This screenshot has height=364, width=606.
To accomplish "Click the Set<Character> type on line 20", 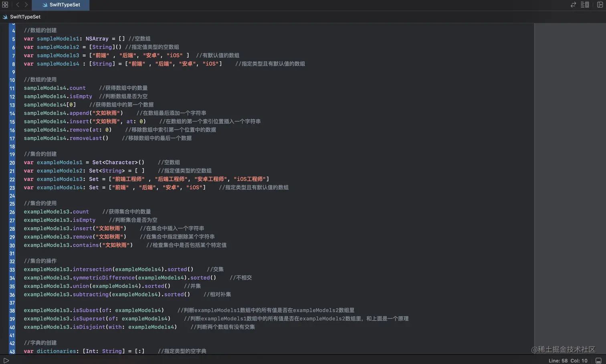I will pyautogui.click(x=115, y=163).
